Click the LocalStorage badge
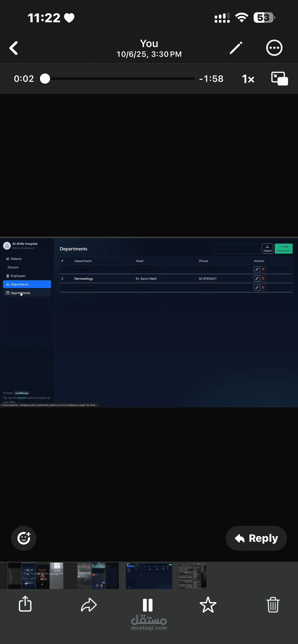The width and height of the screenshot is (298, 644). [22, 393]
